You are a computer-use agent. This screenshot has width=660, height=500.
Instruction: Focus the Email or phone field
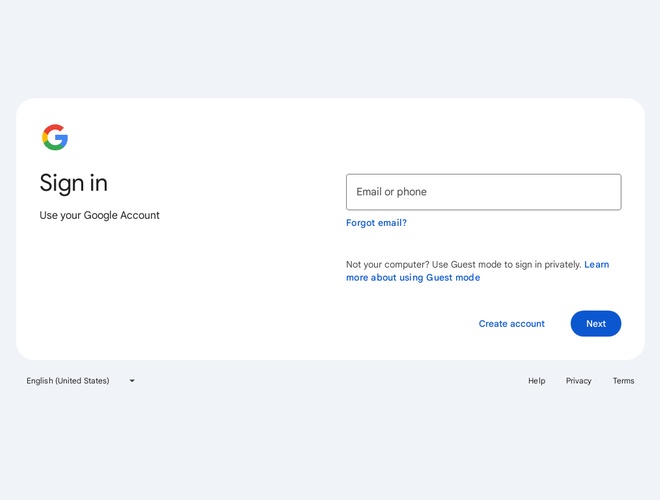click(483, 192)
